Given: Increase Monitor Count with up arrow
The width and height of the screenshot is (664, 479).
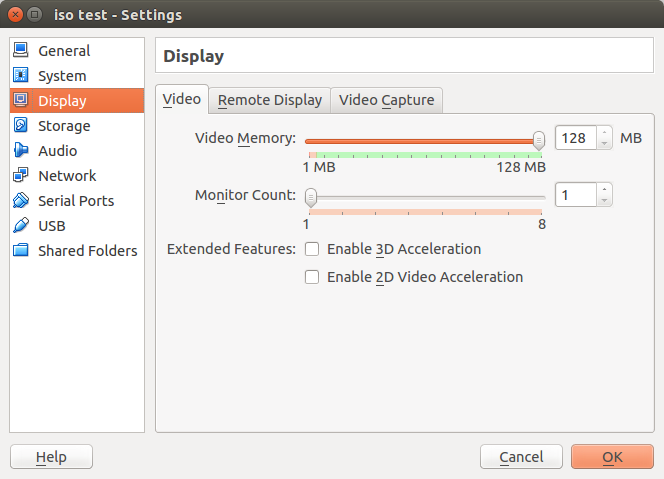Looking at the screenshot, I should [604, 189].
